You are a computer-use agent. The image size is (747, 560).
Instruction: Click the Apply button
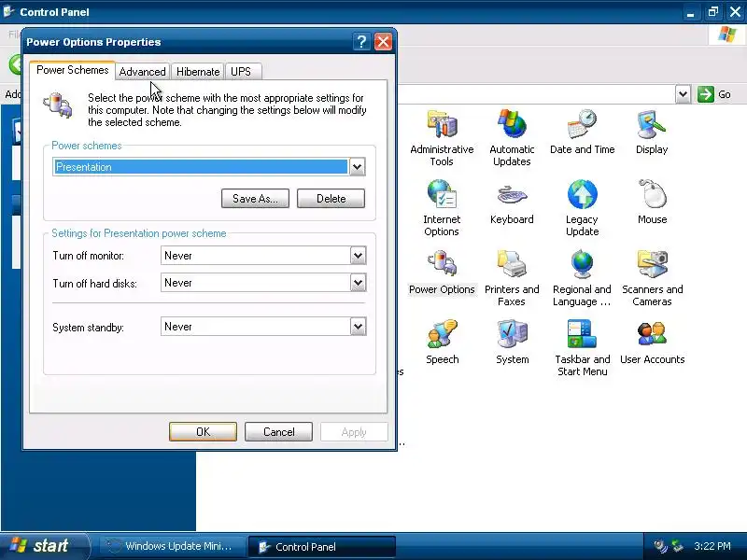click(354, 432)
